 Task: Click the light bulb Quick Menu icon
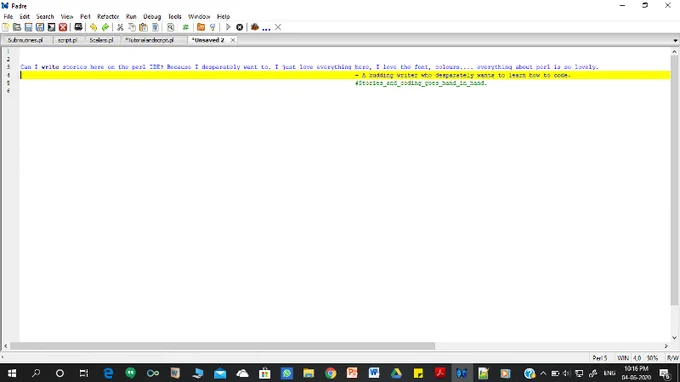point(212,27)
